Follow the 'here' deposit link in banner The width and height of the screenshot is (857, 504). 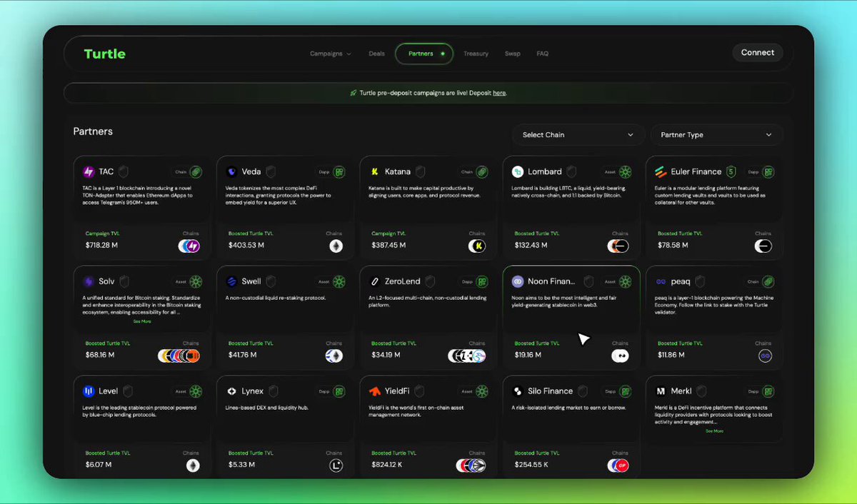click(x=499, y=93)
